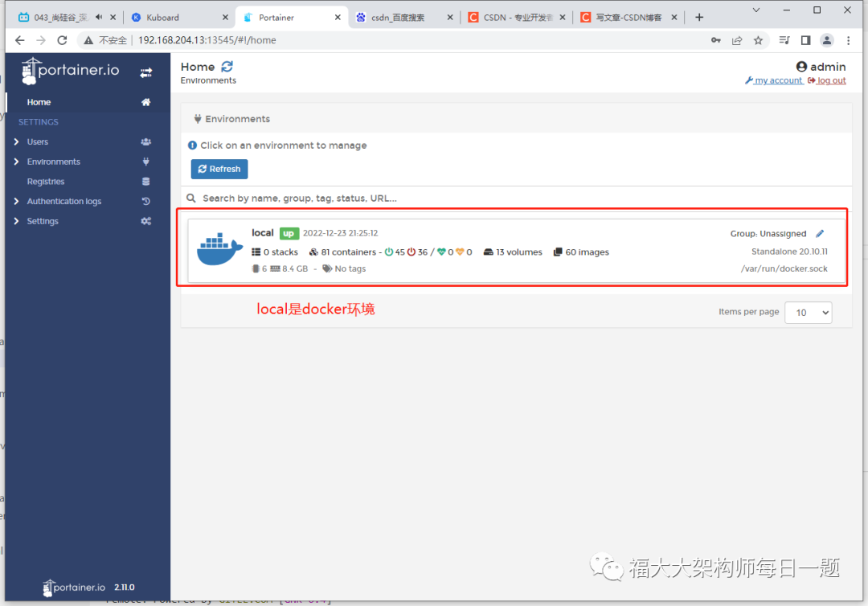Viewport: 868px width, 606px height.
Task: Click the Home house icon in sidebar
Action: point(146,102)
